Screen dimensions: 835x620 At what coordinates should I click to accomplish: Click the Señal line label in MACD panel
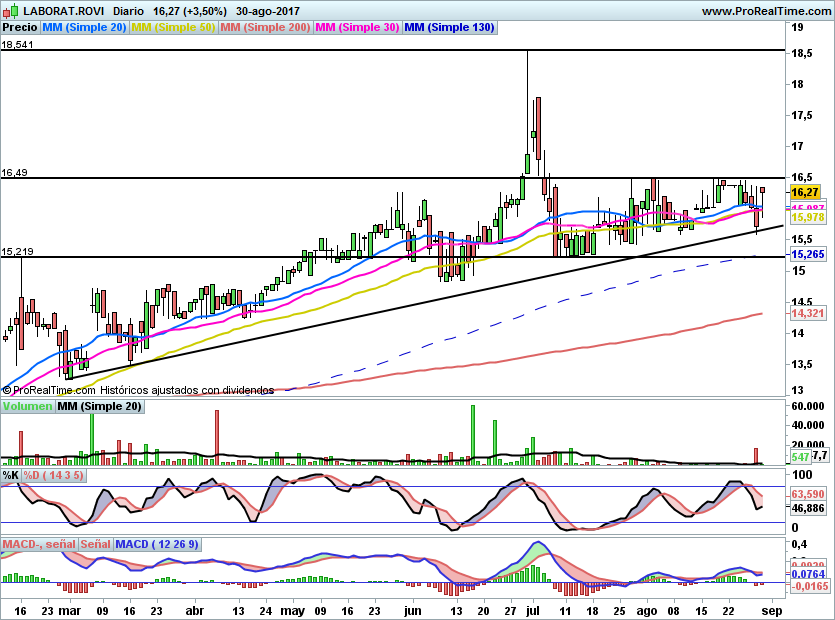pos(95,544)
